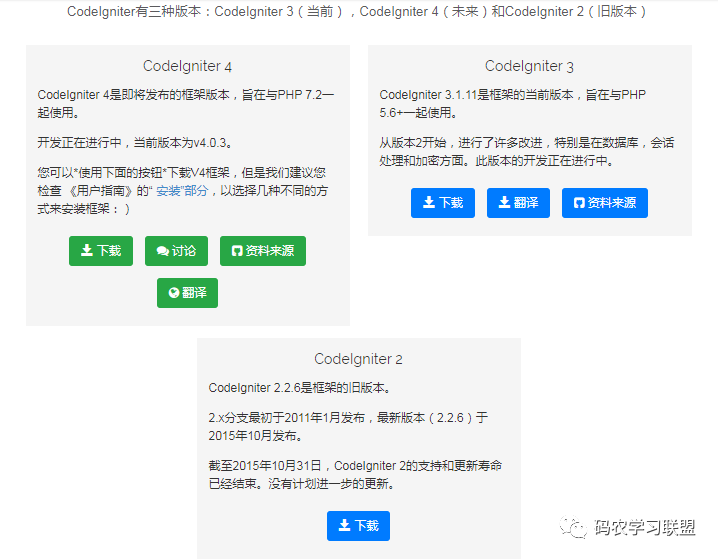Click the blue 翻译 button under CodeIgniter 3
The image size is (718, 559).
518,203
